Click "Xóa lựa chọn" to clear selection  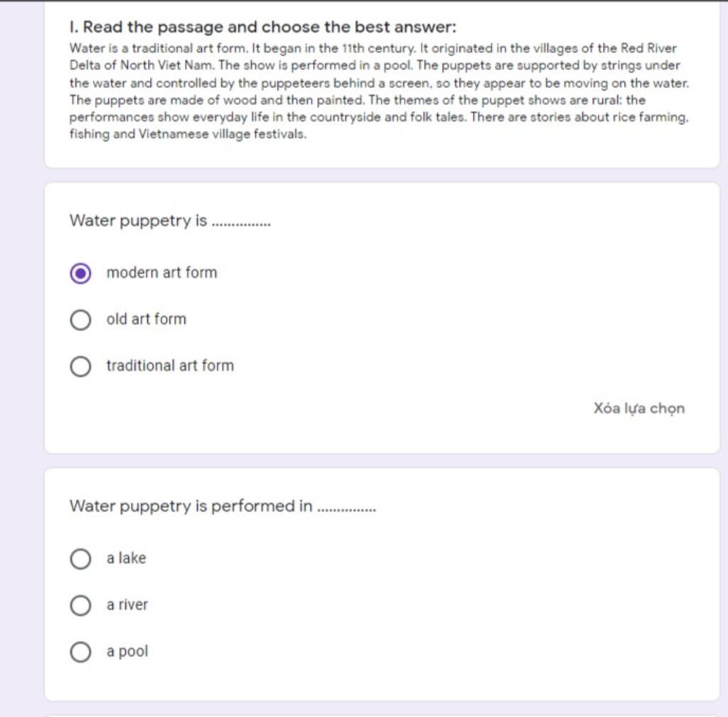[639, 409]
